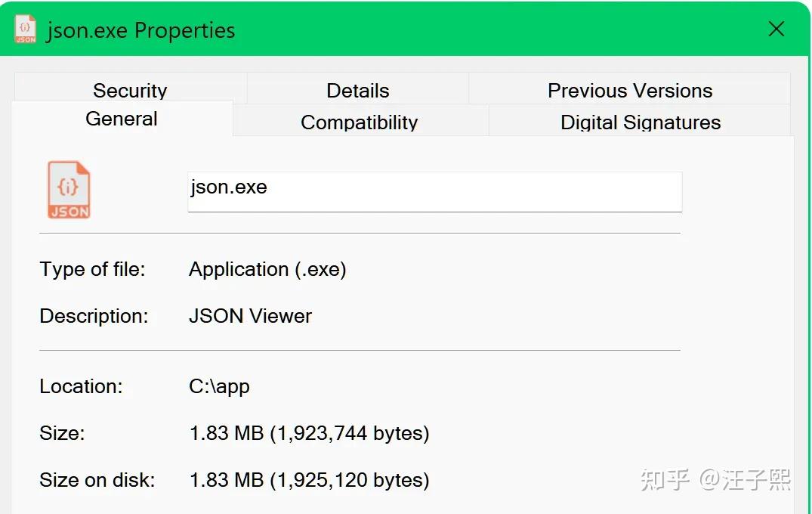Click the JSON Viewer description text
The height and width of the screenshot is (514, 812).
click(x=250, y=316)
